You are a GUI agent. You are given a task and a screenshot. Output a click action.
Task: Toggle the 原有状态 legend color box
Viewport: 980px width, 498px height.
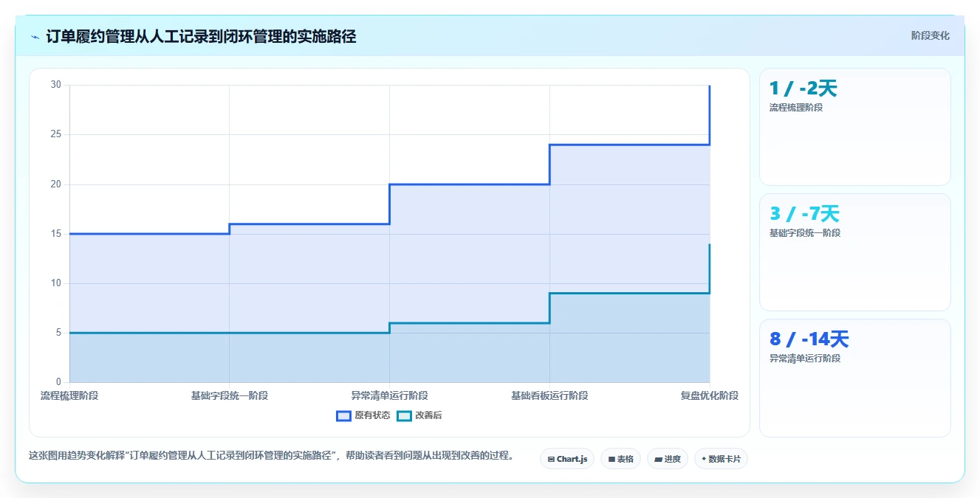click(343, 415)
